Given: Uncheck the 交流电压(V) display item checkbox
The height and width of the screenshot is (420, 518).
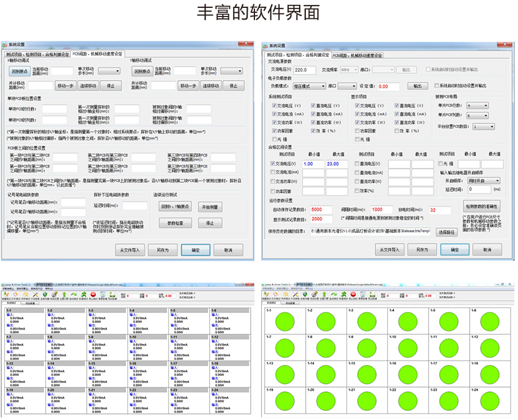Looking at the screenshot, I should (357, 105).
